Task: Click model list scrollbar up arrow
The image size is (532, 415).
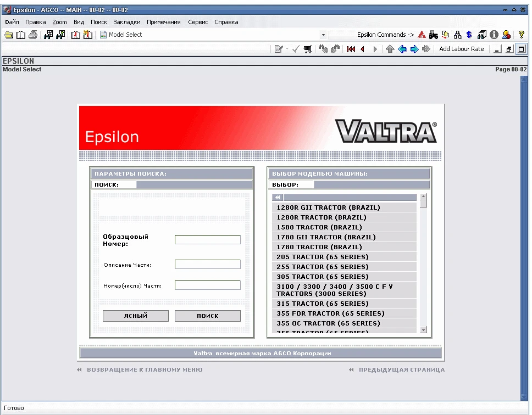Action: click(x=423, y=197)
